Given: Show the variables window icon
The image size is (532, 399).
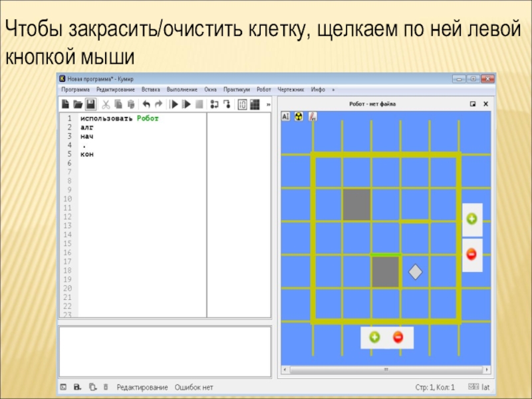Looking at the screenshot, I should click(242, 104).
